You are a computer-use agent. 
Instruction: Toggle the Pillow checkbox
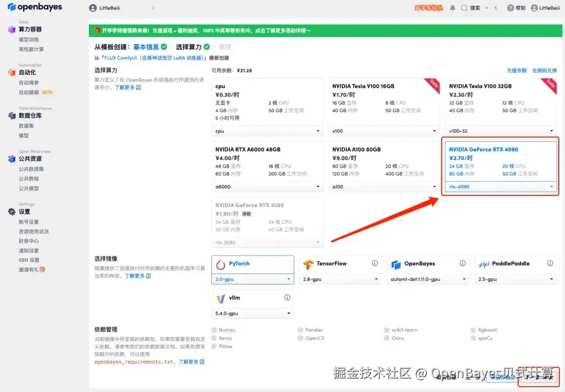pyautogui.click(x=214, y=347)
